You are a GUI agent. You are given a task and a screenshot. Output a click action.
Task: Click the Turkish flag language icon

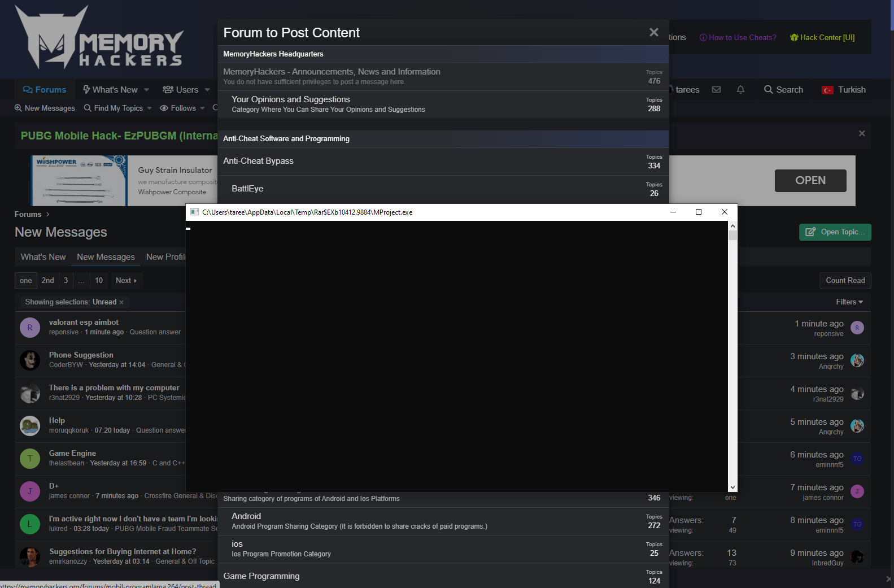click(827, 90)
